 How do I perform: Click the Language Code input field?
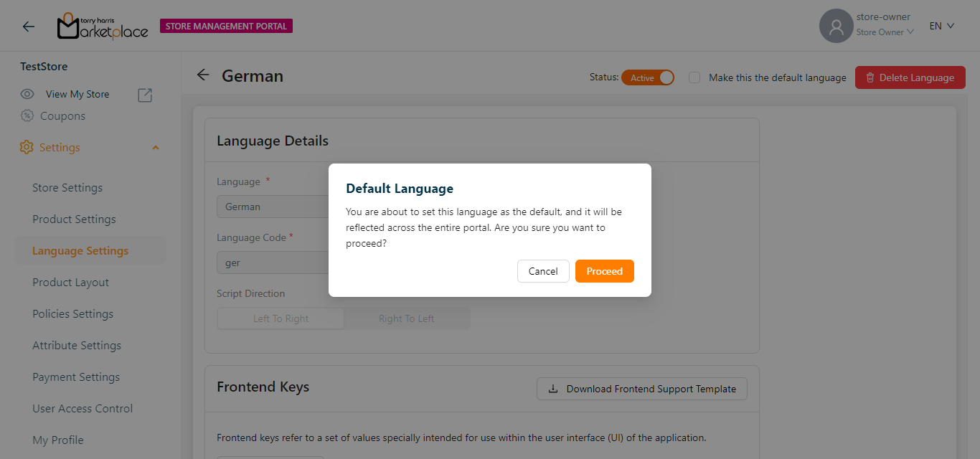point(273,262)
